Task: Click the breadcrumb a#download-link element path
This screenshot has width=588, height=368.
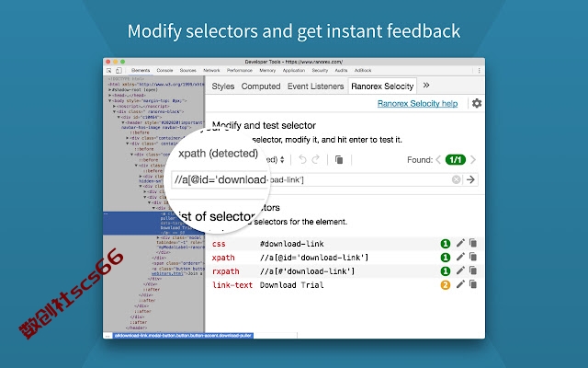Action: 183,335
